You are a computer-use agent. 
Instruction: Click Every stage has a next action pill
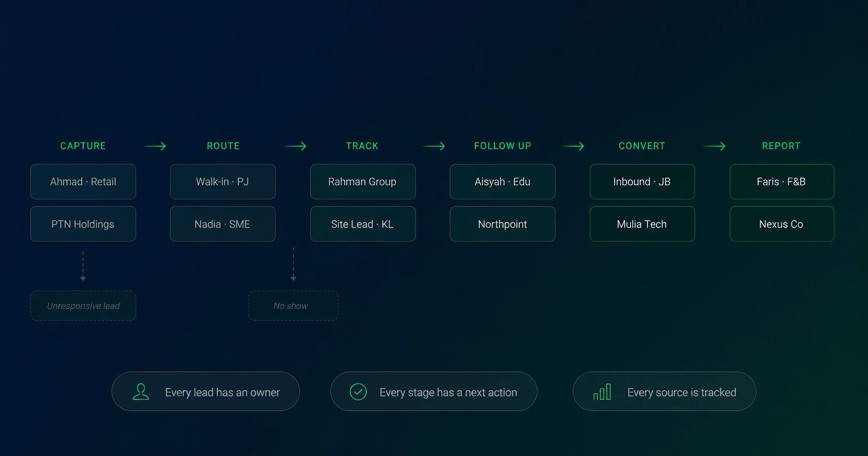pyautogui.click(x=434, y=391)
